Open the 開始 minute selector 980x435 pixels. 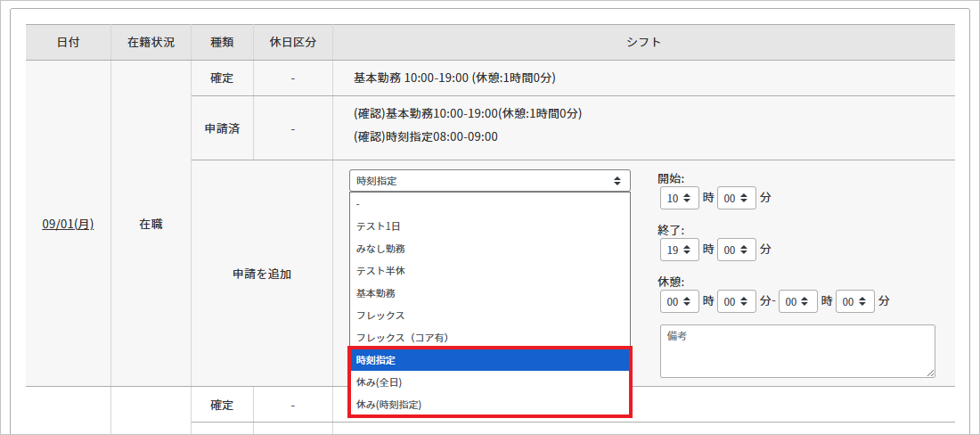(736, 198)
